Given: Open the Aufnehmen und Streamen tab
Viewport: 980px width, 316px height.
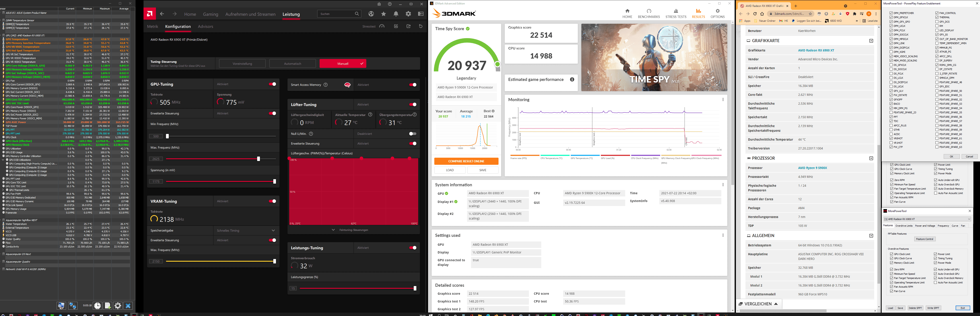Looking at the screenshot, I should click(x=250, y=14).
